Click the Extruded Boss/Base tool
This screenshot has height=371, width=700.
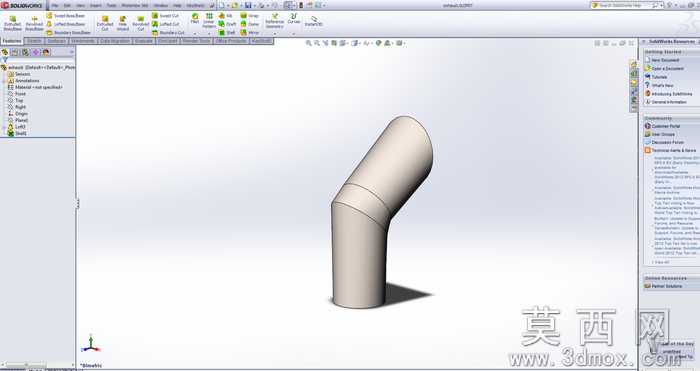(12, 23)
